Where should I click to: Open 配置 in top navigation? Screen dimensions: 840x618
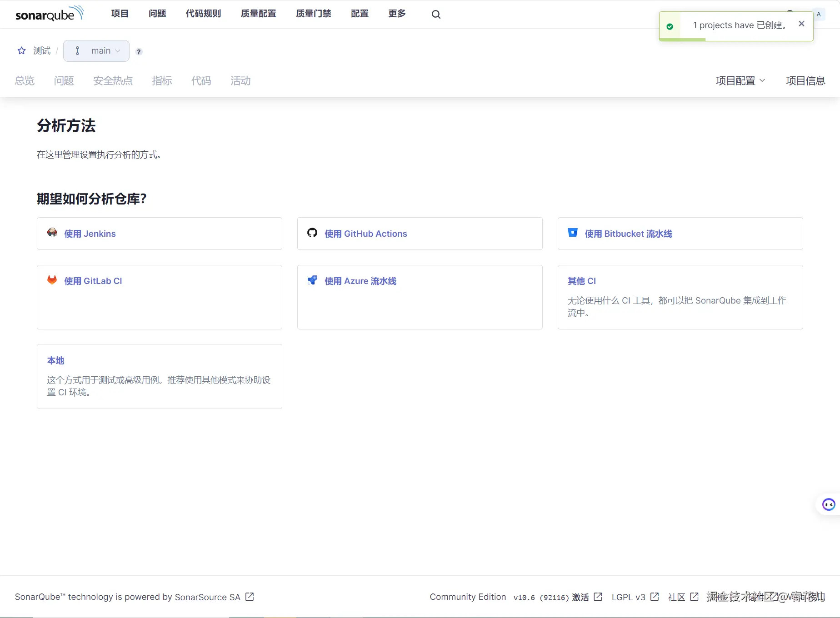[360, 14]
